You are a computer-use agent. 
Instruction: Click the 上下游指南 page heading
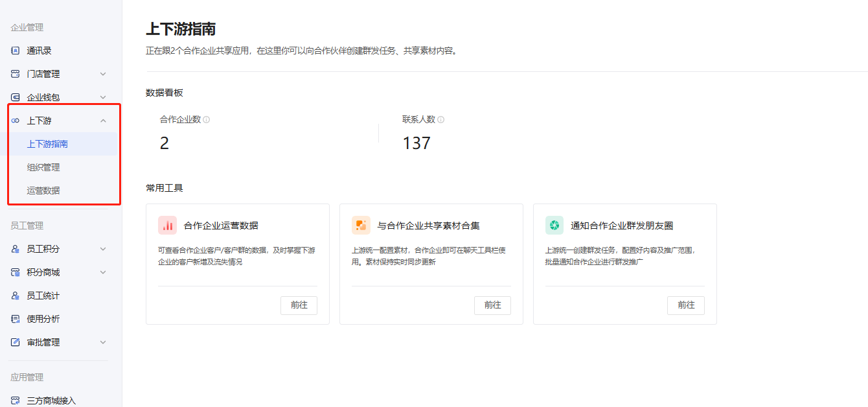click(181, 29)
